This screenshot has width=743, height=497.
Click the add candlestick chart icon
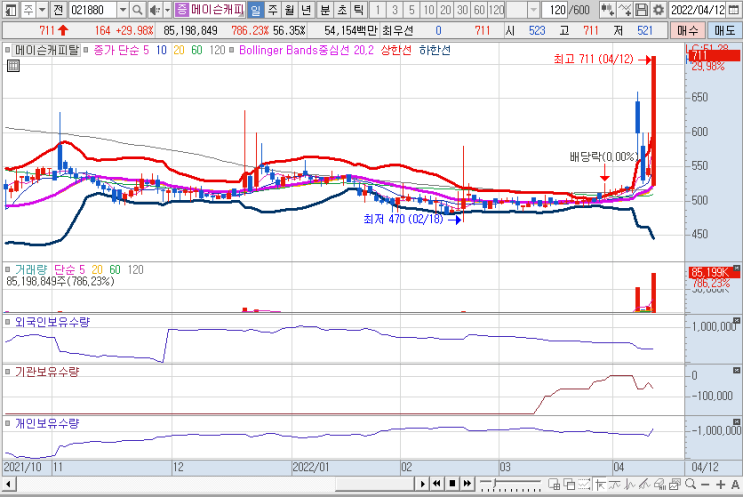pos(607,9)
